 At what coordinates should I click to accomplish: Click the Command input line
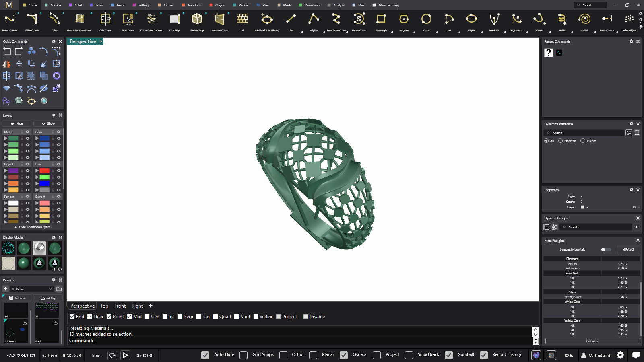[x=300, y=341]
